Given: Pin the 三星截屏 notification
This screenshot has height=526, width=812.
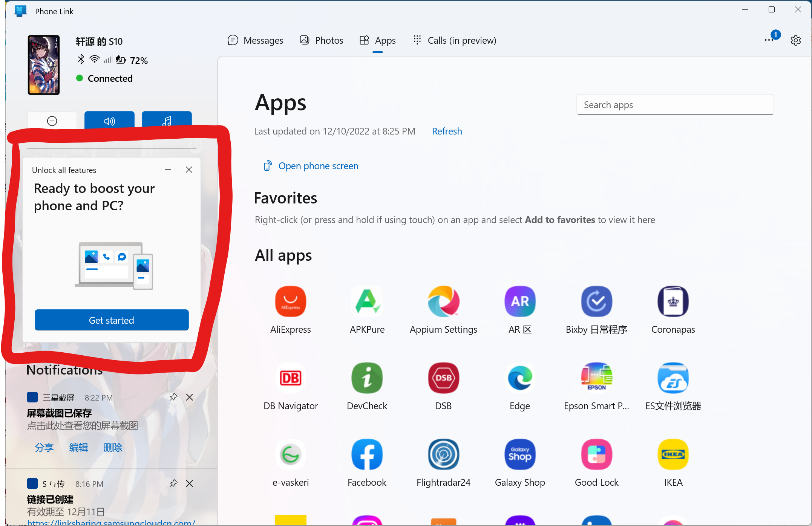Looking at the screenshot, I should tap(173, 397).
